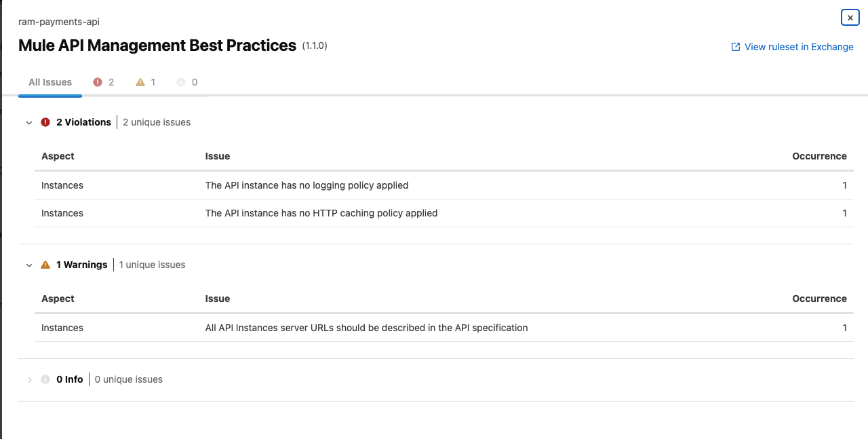Collapse the 2 Violations section chevron
Viewport: 868px width, 439px height.
pos(29,123)
